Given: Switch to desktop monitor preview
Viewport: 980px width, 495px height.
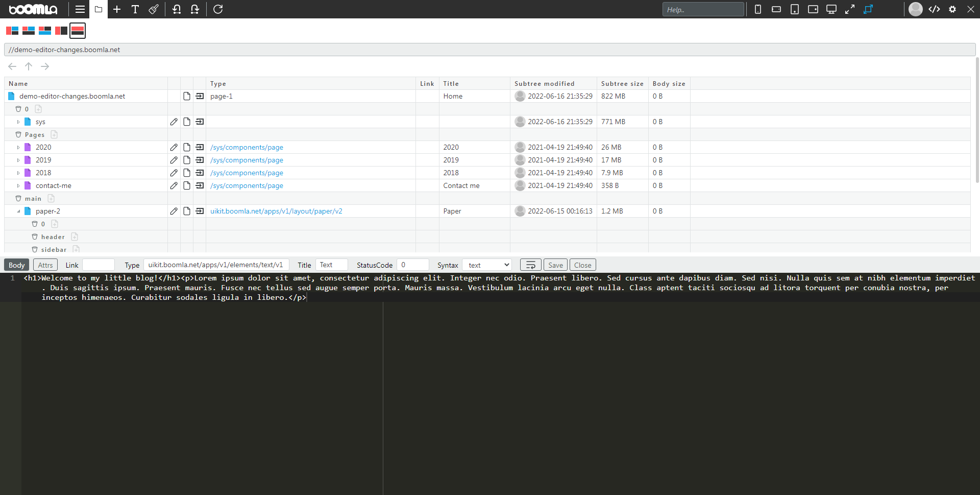Looking at the screenshot, I should tap(831, 9).
